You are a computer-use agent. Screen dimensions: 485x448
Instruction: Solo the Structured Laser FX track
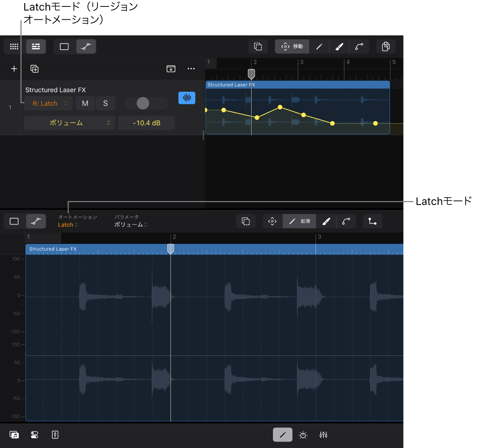[105, 104]
